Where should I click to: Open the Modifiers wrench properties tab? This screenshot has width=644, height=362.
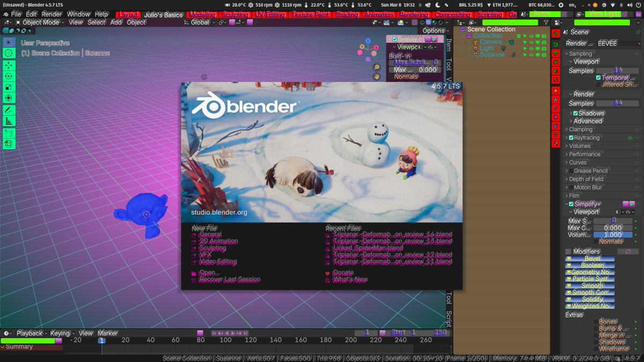click(555, 100)
